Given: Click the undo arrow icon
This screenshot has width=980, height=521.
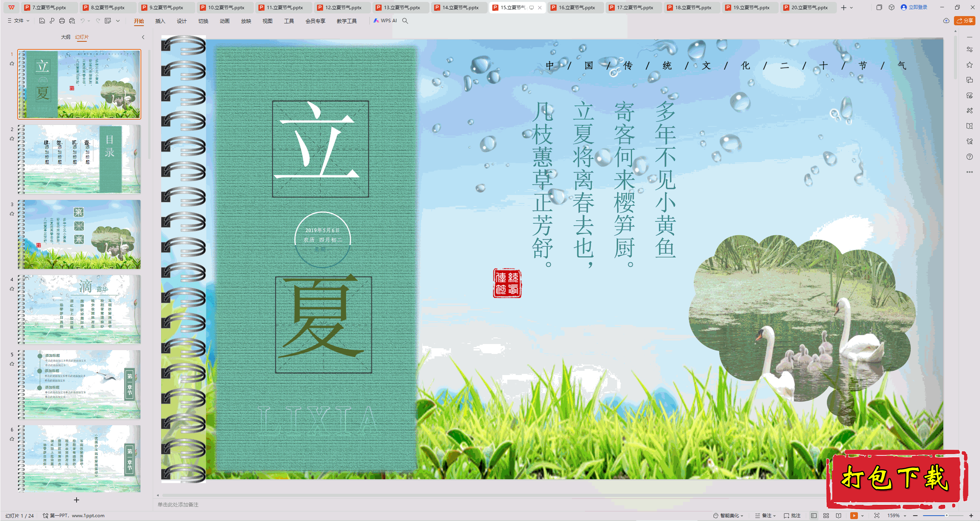Looking at the screenshot, I should pyautogui.click(x=82, y=21).
